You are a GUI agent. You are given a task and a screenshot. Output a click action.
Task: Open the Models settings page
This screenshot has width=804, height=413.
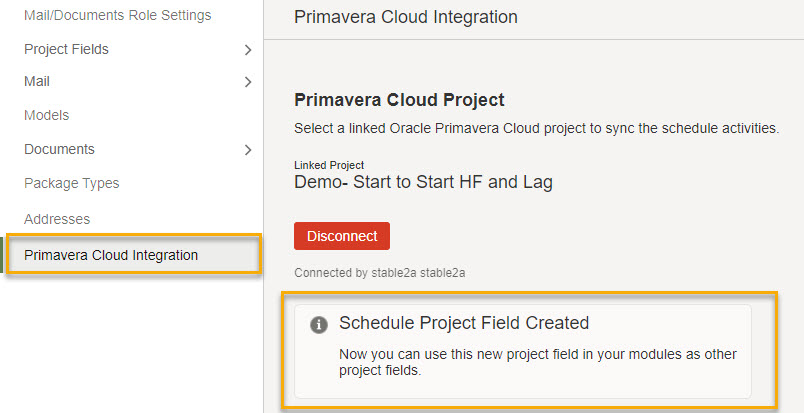point(46,115)
